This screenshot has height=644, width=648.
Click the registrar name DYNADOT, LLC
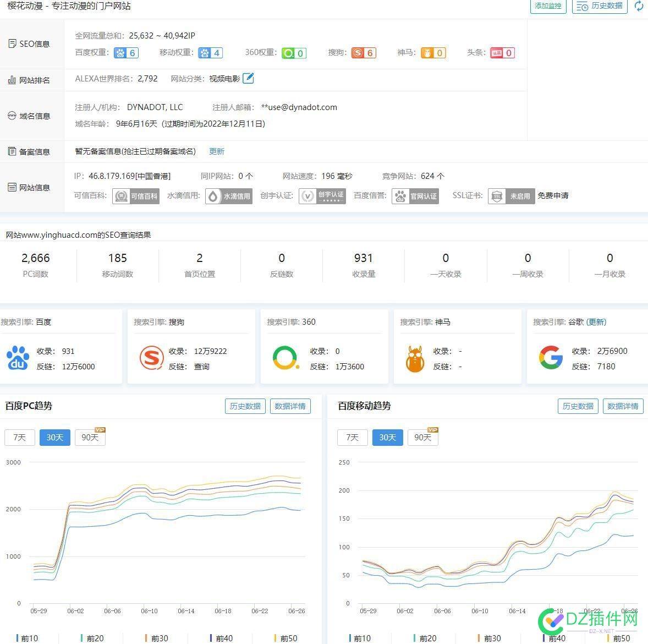coord(155,107)
